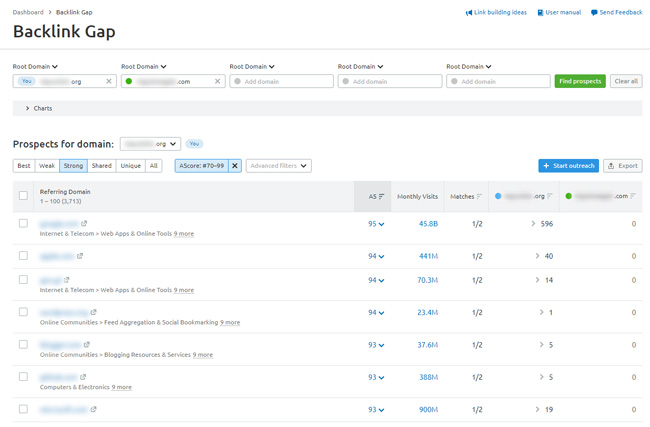The image size is (650, 427).
Task: Clear the second .com domain with X
Action: coord(217,81)
